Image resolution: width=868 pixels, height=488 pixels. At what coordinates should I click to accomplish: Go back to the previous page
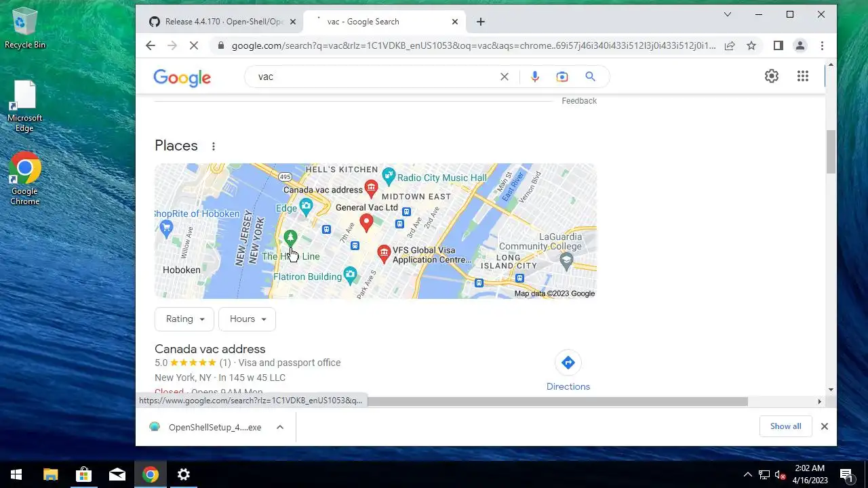click(x=151, y=45)
